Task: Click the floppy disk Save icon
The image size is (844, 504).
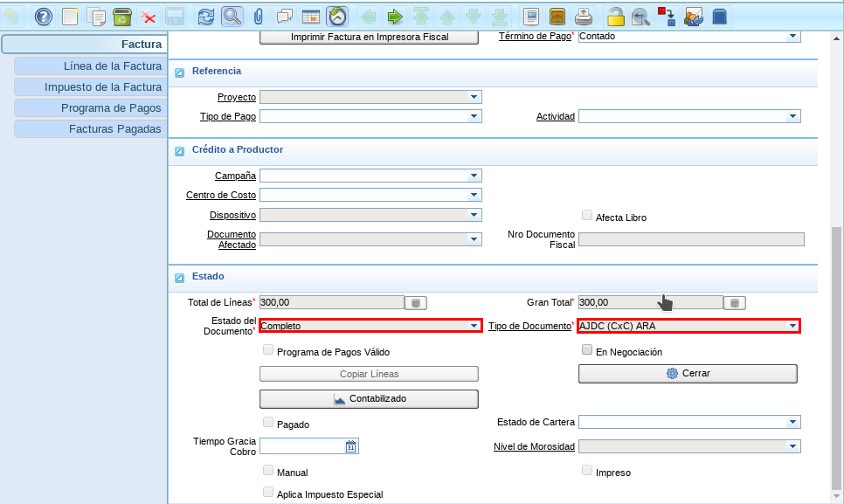Action: point(175,17)
